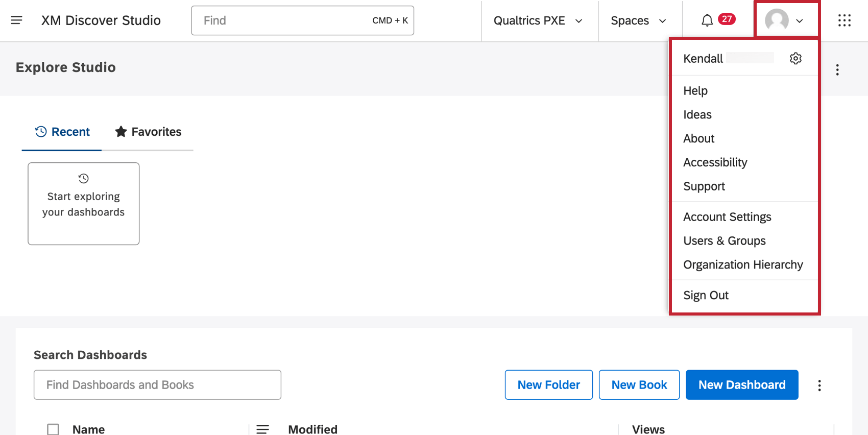This screenshot has height=435, width=868.
Task: Open the Start exploring your dashboards card
Action: coord(84,204)
